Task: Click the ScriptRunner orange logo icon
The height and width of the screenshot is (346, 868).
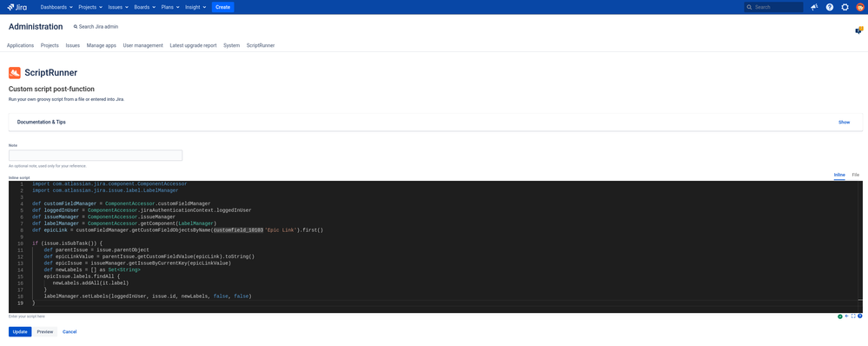Action: click(x=15, y=72)
